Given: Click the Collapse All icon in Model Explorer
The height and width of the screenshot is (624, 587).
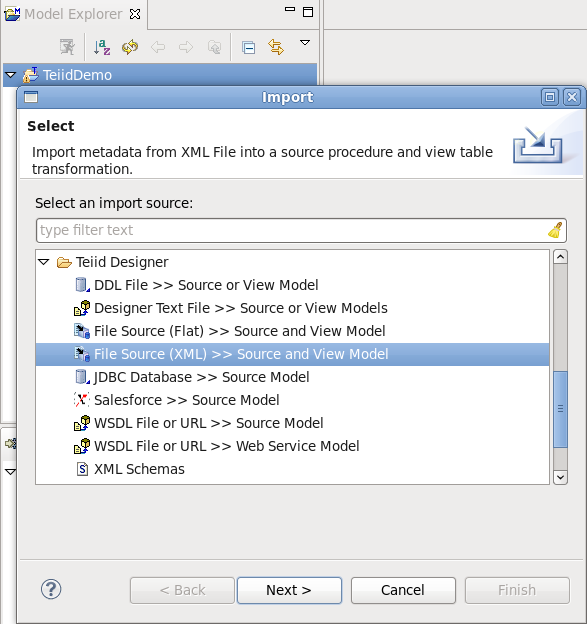Looking at the screenshot, I should 248,48.
